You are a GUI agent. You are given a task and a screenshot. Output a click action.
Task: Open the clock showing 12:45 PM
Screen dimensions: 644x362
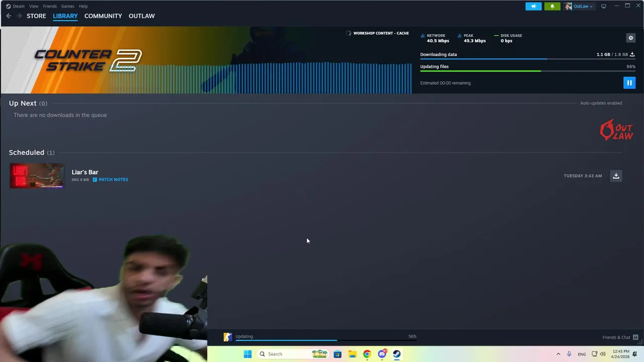click(x=620, y=354)
